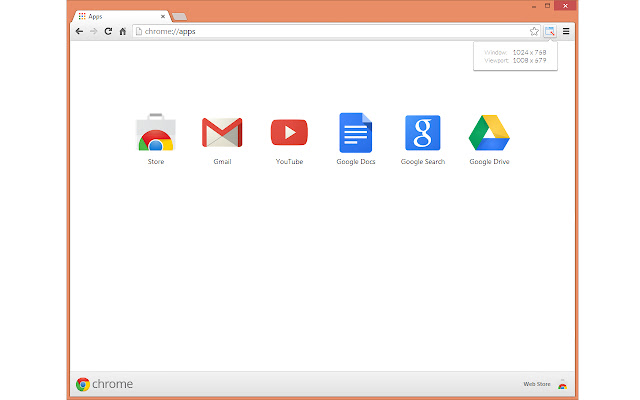
Task: Click the Viewport 1008 x 679 readout
Action: tap(515, 60)
